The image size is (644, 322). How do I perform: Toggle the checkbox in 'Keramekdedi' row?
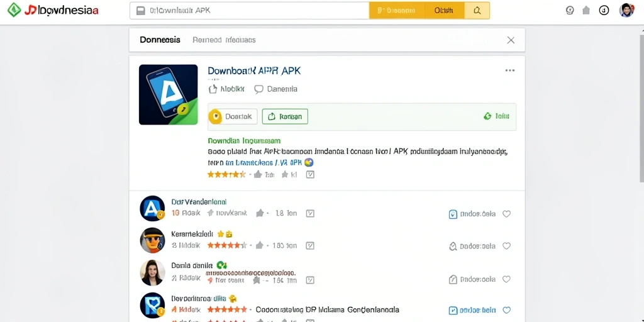click(x=311, y=246)
